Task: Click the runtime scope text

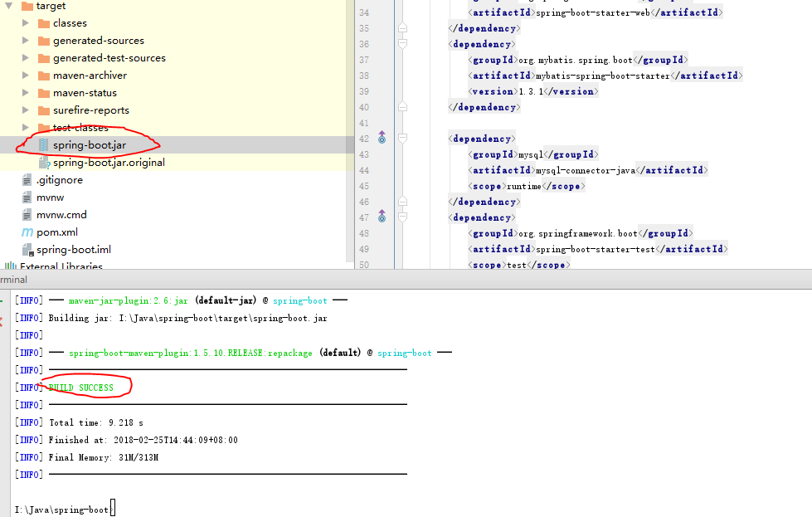Action: pyautogui.click(x=523, y=186)
